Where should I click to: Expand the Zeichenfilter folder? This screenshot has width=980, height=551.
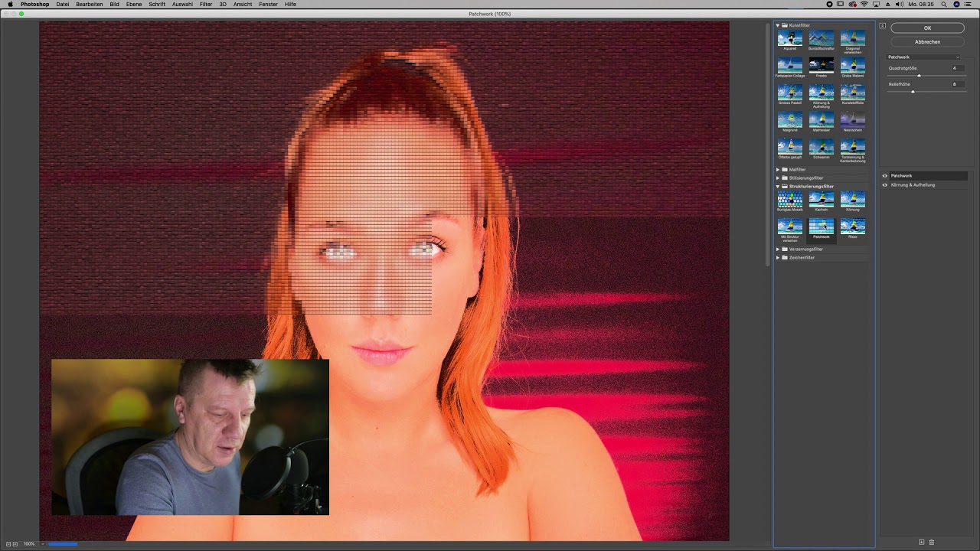point(778,257)
